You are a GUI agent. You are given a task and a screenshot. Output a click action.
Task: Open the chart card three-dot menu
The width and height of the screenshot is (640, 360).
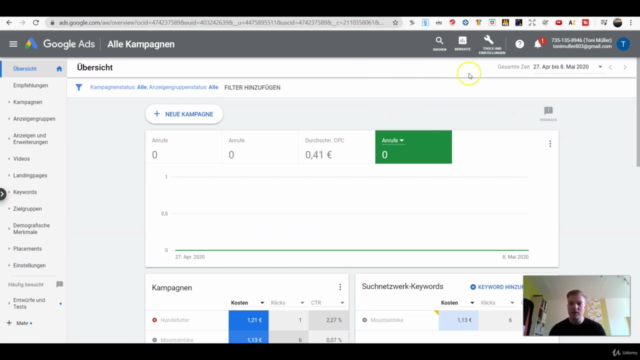pyautogui.click(x=550, y=144)
